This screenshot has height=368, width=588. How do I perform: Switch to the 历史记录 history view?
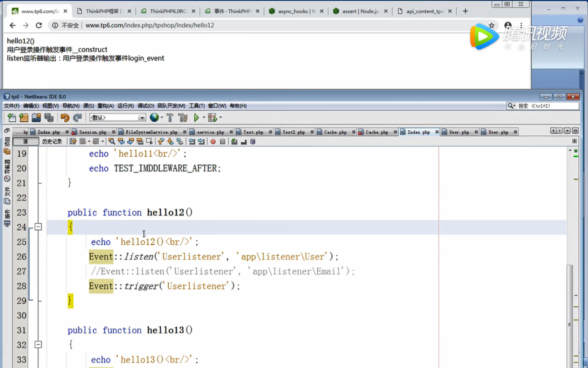(x=52, y=142)
